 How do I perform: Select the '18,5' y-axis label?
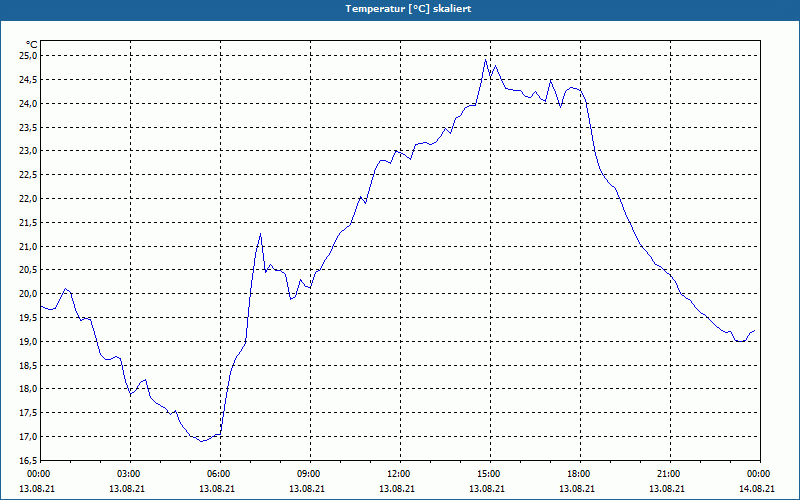click(28, 365)
